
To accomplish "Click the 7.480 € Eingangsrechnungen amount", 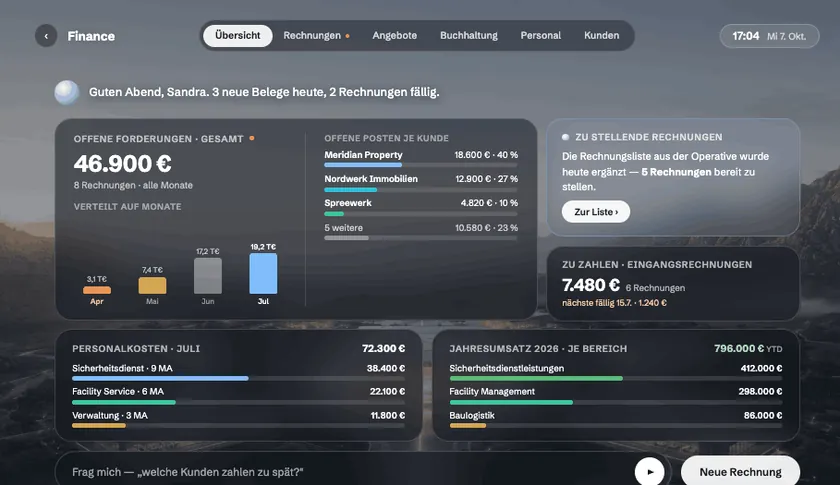I will coord(590,285).
